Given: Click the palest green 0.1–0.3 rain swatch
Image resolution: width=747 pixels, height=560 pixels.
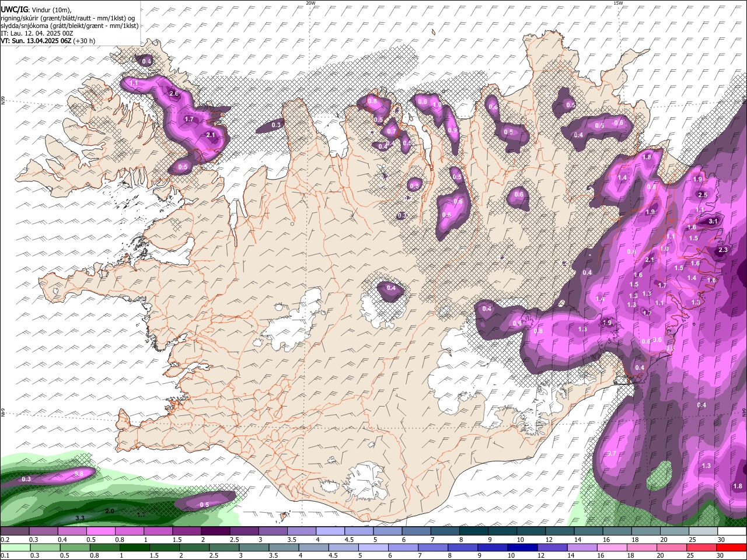Looking at the screenshot, I should click(x=15, y=547).
